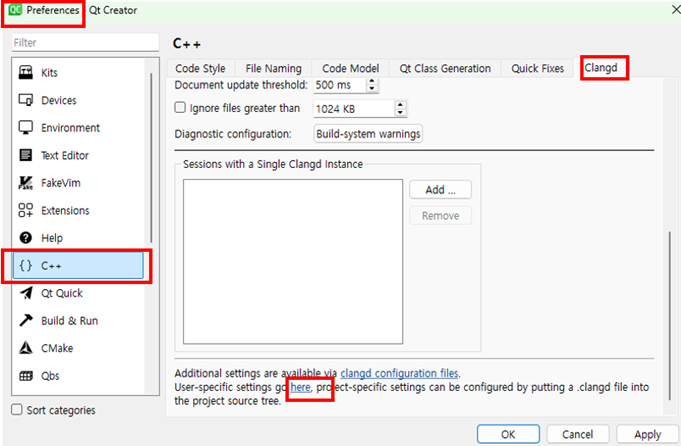
Task: Click the Kits category icon
Action: tap(26, 73)
